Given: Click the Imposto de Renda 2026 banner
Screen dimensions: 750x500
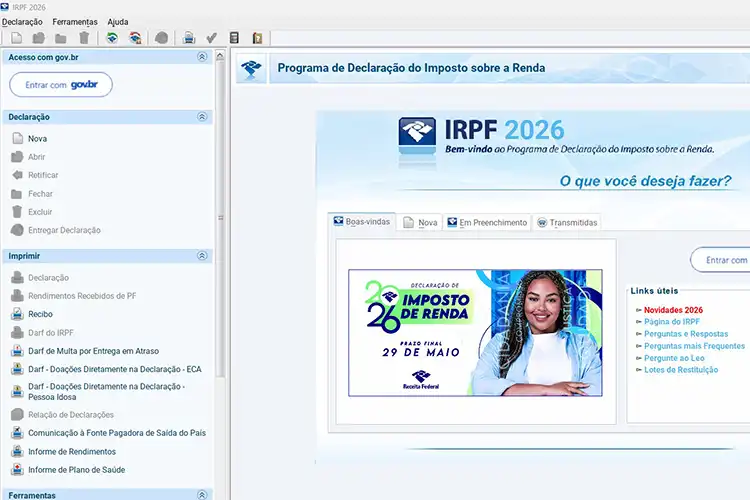Looking at the screenshot, I should pos(475,333).
